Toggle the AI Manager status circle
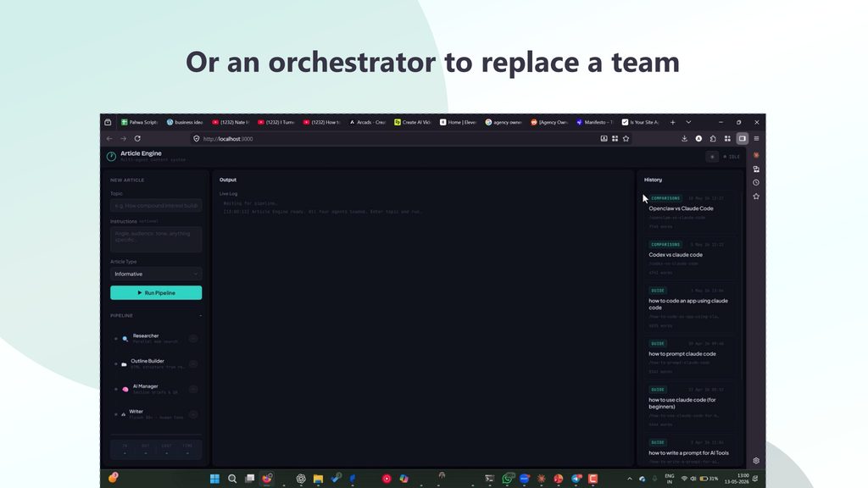Viewport: 868px width, 488px height. (193, 390)
